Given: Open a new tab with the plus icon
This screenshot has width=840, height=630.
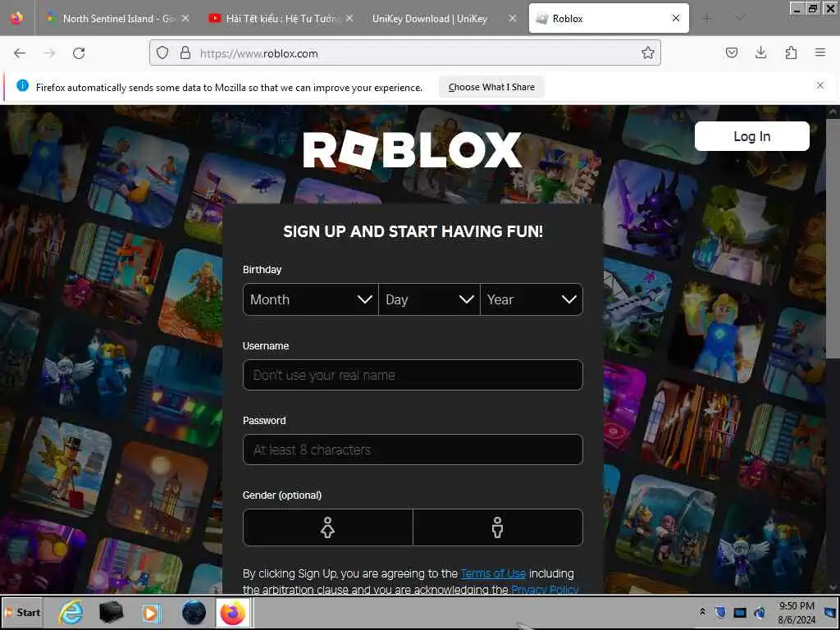Looking at the screenshot, I should (706, 18).
